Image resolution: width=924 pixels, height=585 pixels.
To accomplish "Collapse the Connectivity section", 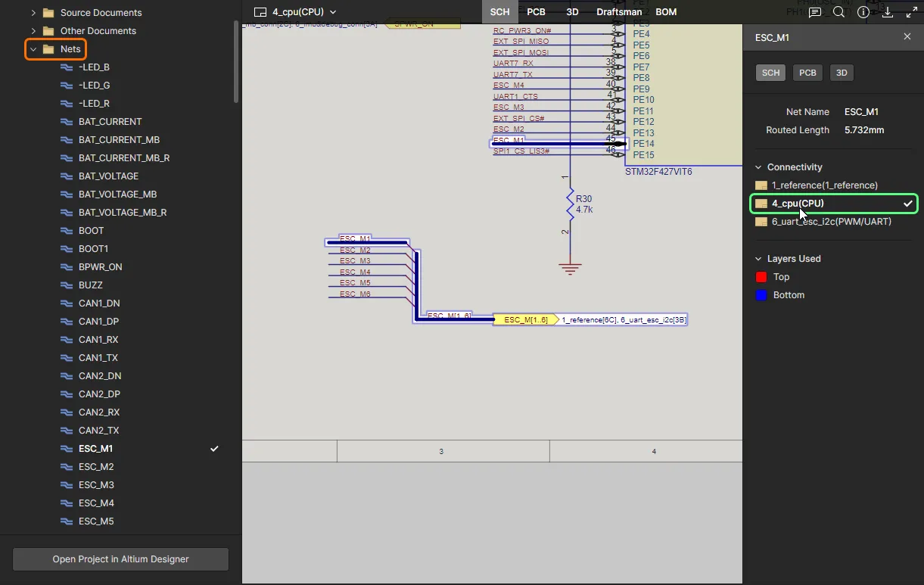I will 759,167.
